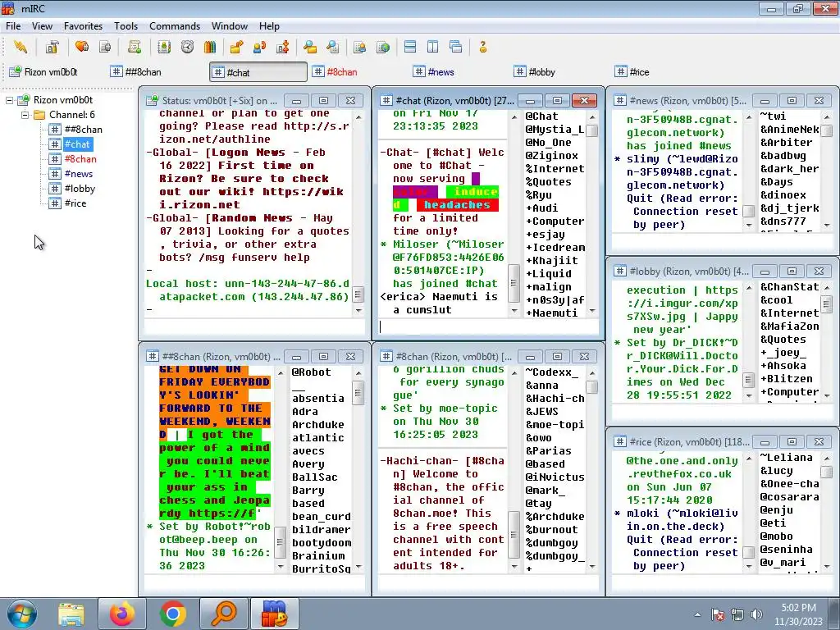Open Received Files toolbar icon
The width and height of the screenshot is (840, 630).
[309, 47]
